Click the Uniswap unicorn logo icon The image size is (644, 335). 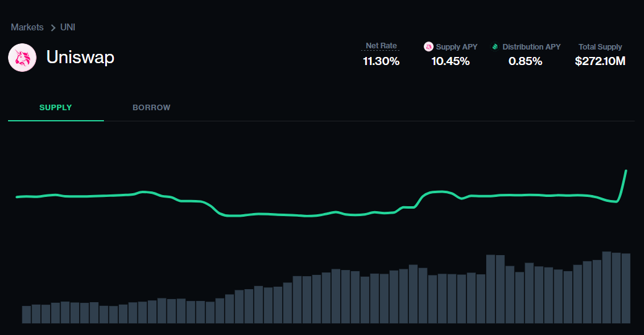pos(22,58)
